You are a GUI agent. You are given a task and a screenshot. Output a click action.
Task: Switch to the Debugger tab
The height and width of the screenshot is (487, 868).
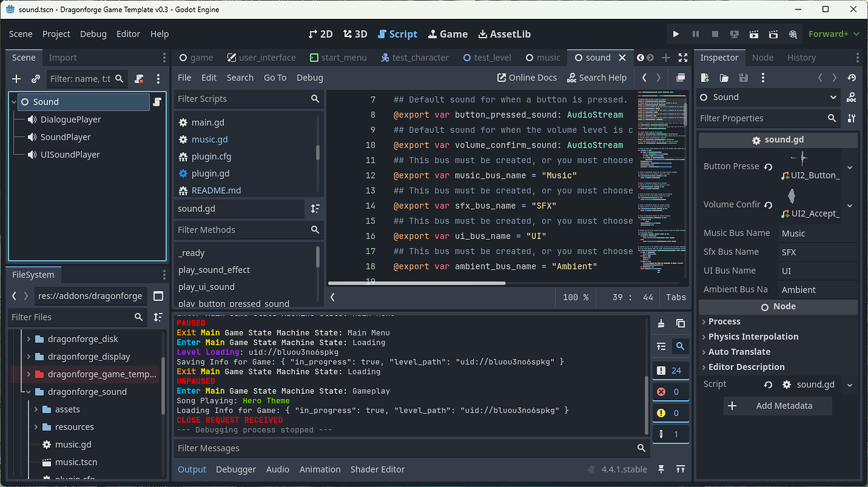[236, 469]
